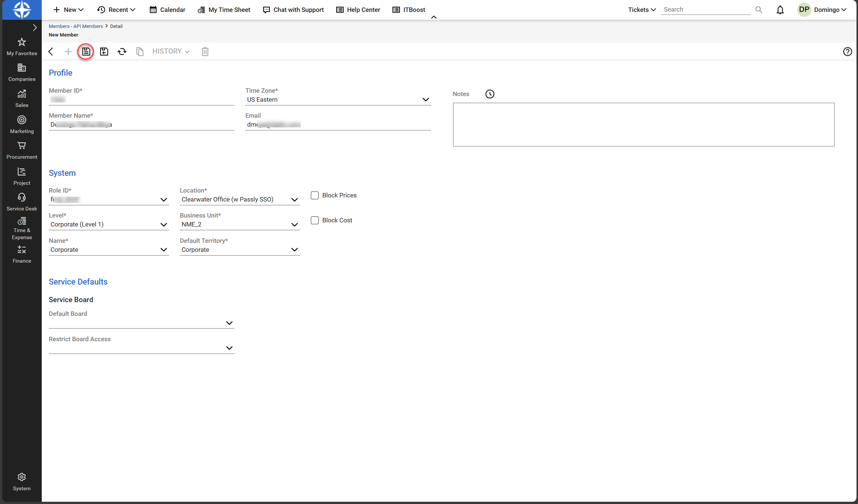
Task: Click the help question mark icon
Action: [847, 51]
